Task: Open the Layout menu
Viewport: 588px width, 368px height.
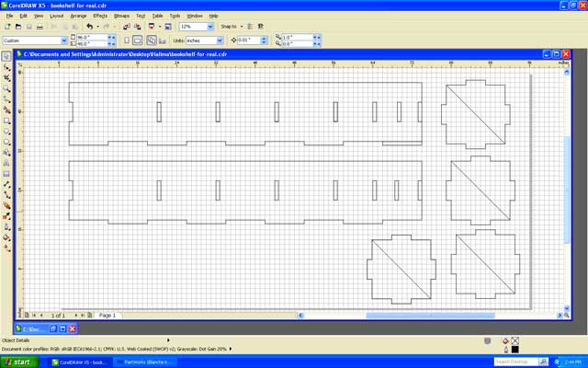Action: (x=57, y=16)
